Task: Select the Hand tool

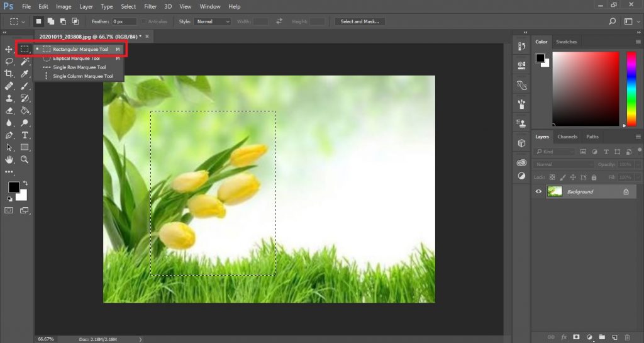Action: click(9, 159)
